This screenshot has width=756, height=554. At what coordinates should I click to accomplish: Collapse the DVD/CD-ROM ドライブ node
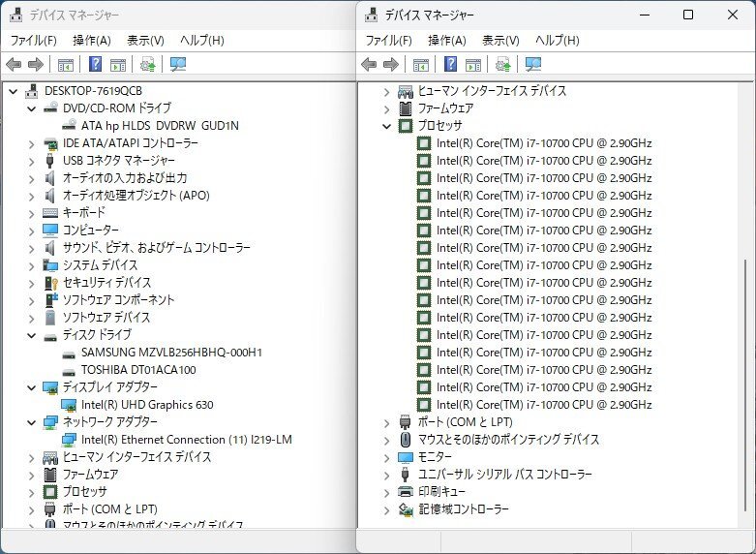tap(31, 108)
